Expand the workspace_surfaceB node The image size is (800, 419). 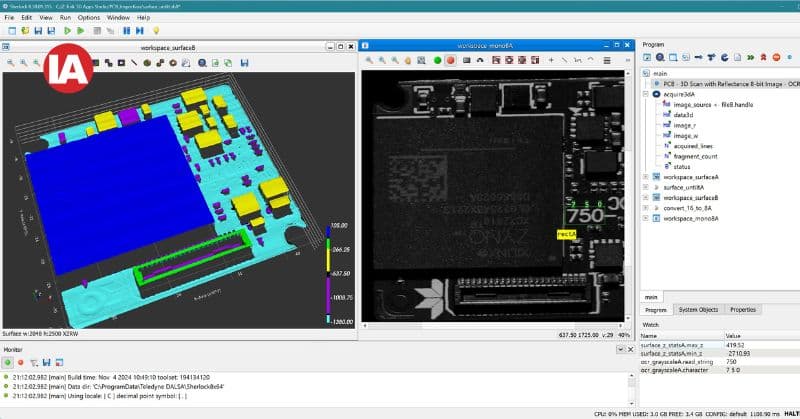coord(646,198)
